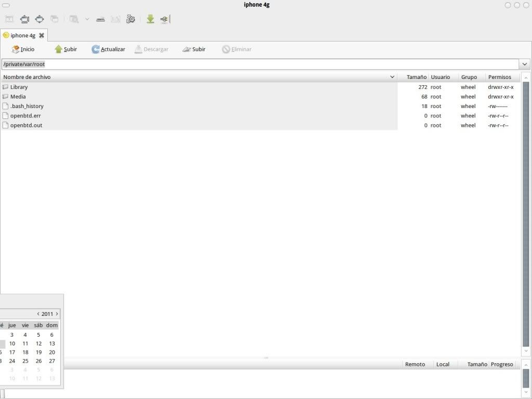Click the Media folder icon
This screenshot has width=532, height=399.
click(5, 96)
